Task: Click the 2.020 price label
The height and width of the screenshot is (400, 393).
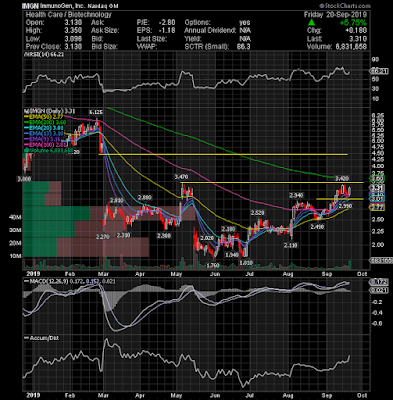Action: click(207, 238)
